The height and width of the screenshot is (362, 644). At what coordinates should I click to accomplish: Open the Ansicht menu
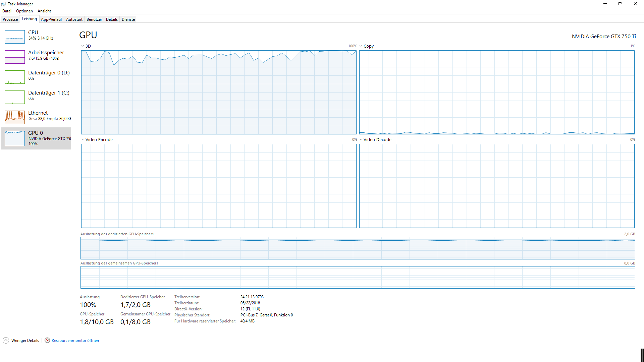coord(44,11)
